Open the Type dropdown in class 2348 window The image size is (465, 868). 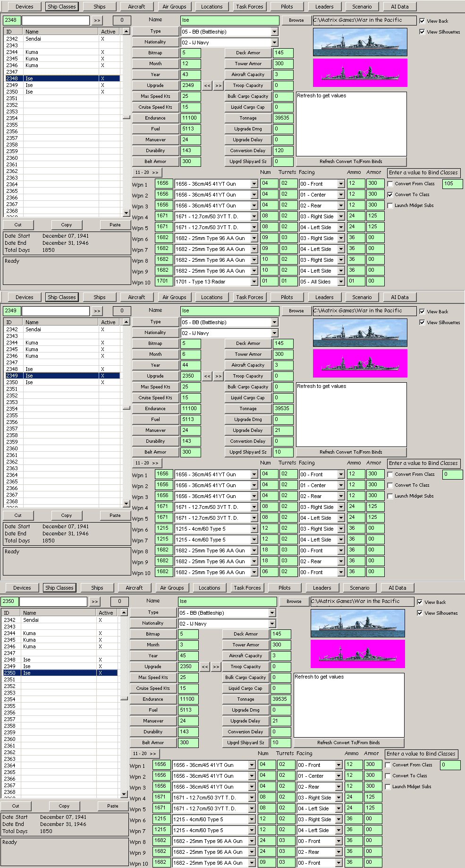(x=274, y=32)
